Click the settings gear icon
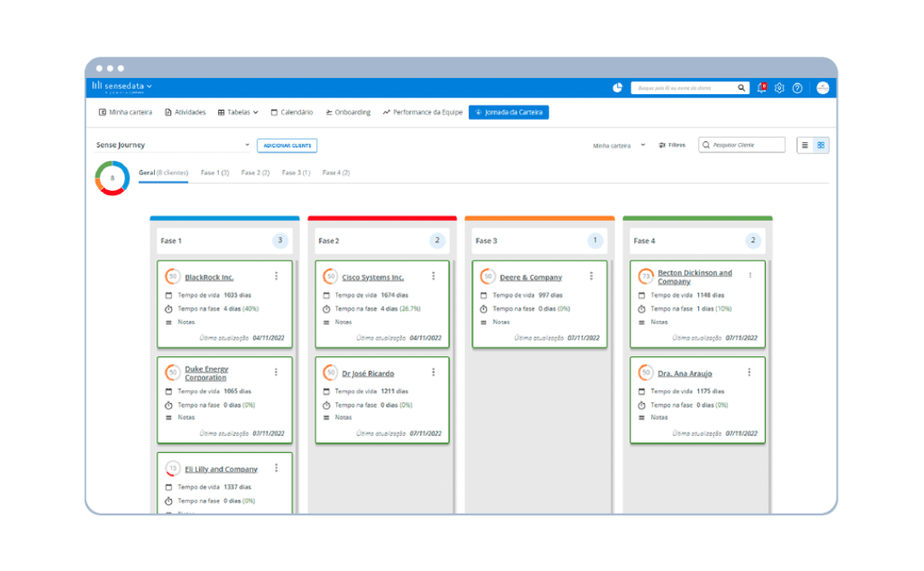Image resolution: width=924 pixels, height=571 pixels. pyautogui.click(x=779, y=87)
